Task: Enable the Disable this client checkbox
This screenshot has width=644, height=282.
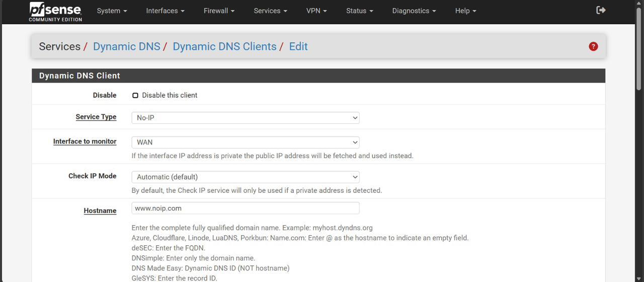Action: coord(135,95)
